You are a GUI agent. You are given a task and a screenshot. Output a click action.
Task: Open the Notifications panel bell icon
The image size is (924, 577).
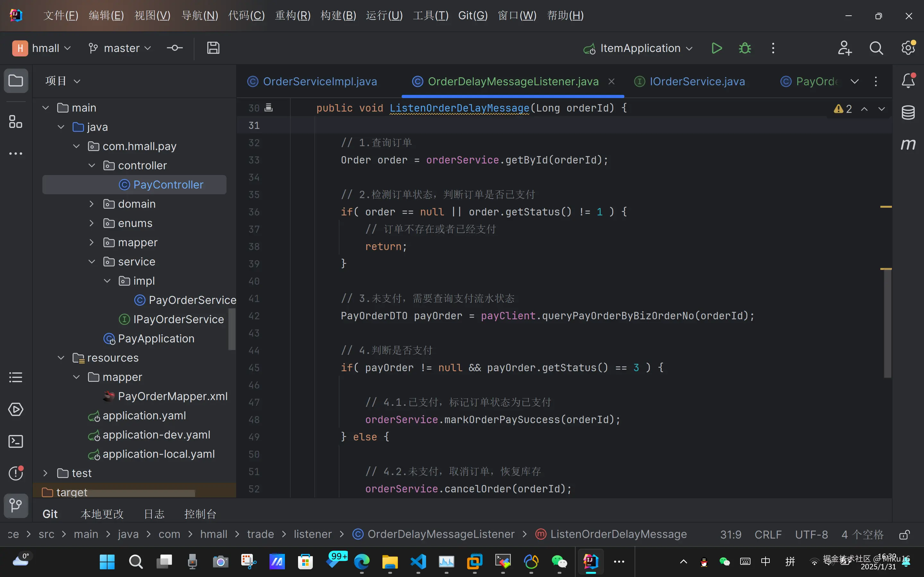tap(908, 81)
